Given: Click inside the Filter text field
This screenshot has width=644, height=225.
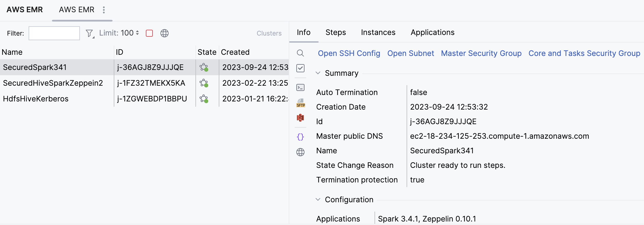Looking at the screenshot, I should (x=54, y=33).
